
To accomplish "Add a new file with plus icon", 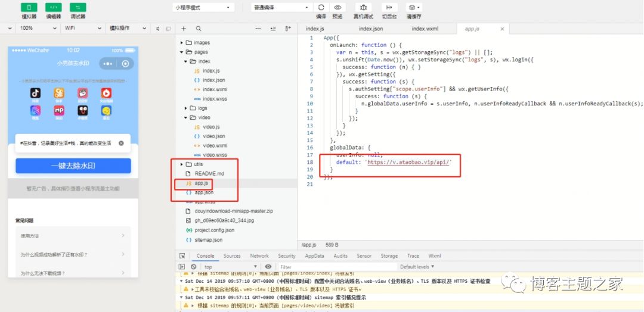I will coord(184,29).
